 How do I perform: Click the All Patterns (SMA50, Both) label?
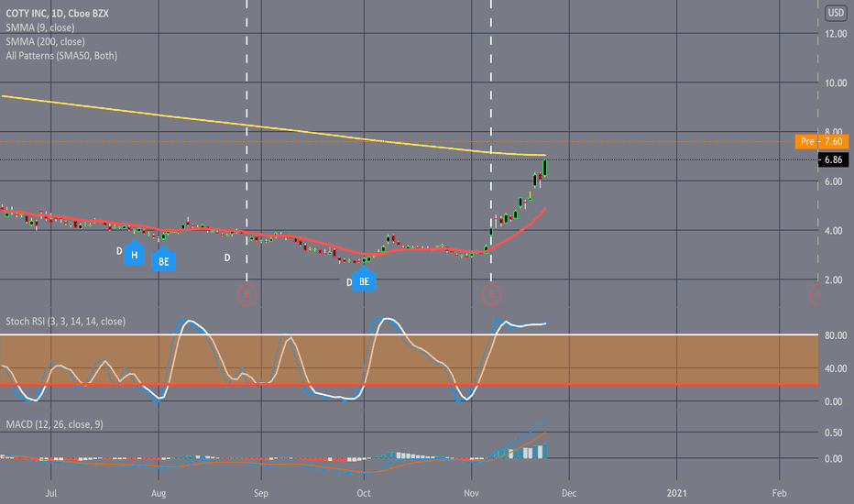(61, 56)
